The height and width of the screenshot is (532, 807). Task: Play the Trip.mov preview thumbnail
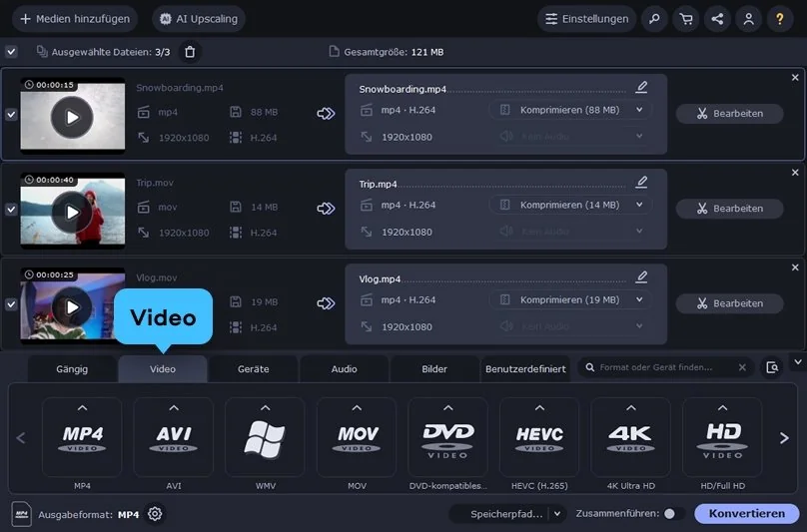72,212
